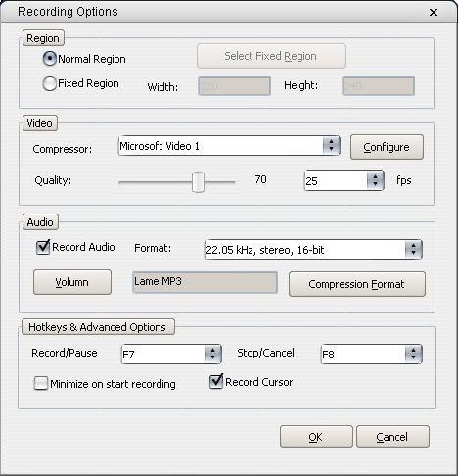The image size is (458, 476).
Task: Open the Volumn settings button
Action: point(72,282)
